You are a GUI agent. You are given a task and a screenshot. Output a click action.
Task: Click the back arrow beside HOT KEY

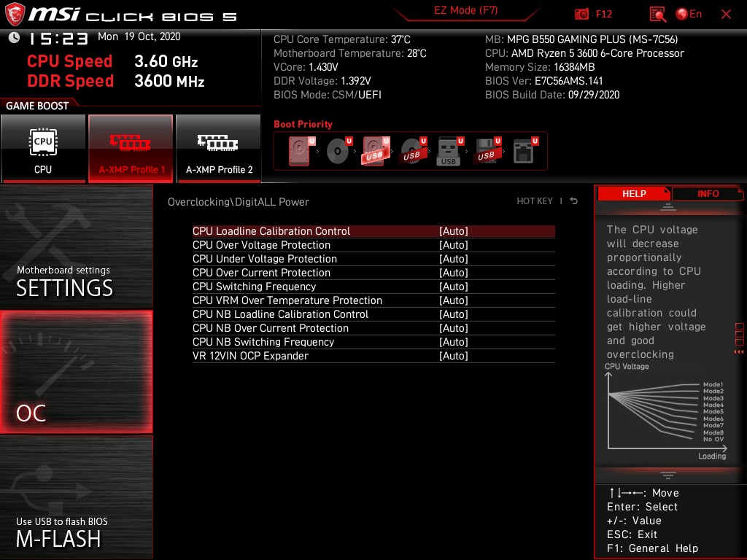point(573,201)
